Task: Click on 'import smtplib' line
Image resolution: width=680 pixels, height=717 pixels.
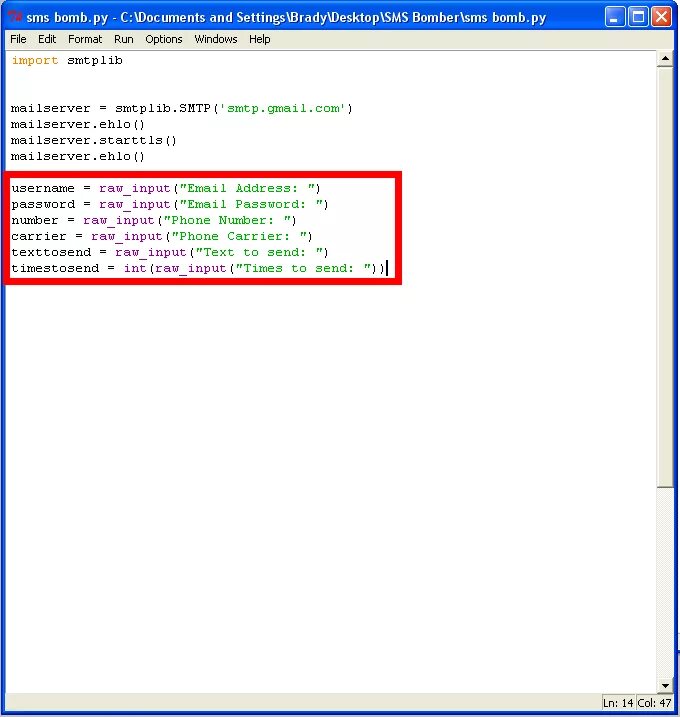Action: pos(67,60)
